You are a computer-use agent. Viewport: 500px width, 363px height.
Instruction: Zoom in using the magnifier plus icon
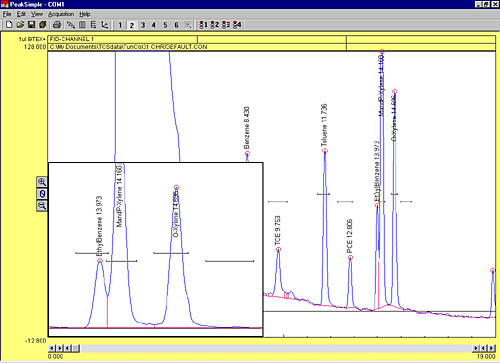[42, 182]
